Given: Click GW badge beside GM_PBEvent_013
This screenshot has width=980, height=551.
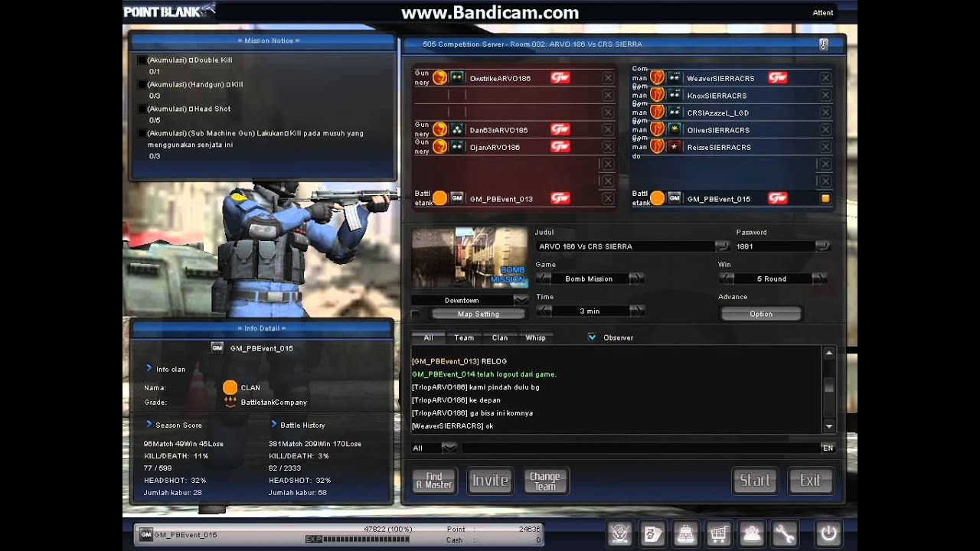Looking at the screenshot, I should [x=560, y=198].
